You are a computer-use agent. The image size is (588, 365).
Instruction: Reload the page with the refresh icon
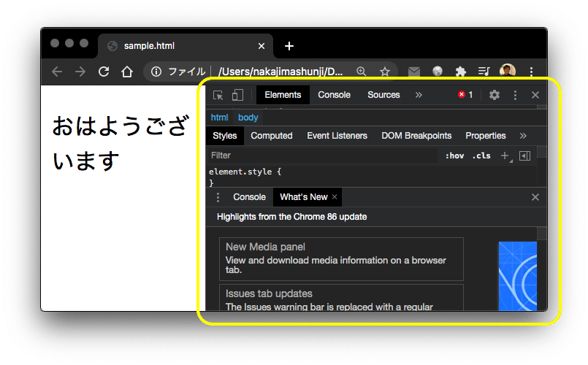[104, 72]
